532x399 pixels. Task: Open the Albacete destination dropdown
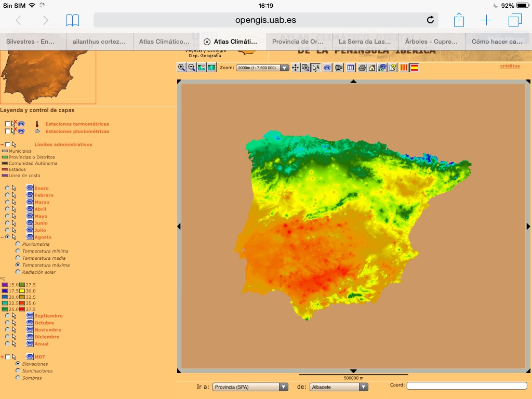(x=339, y=387)
